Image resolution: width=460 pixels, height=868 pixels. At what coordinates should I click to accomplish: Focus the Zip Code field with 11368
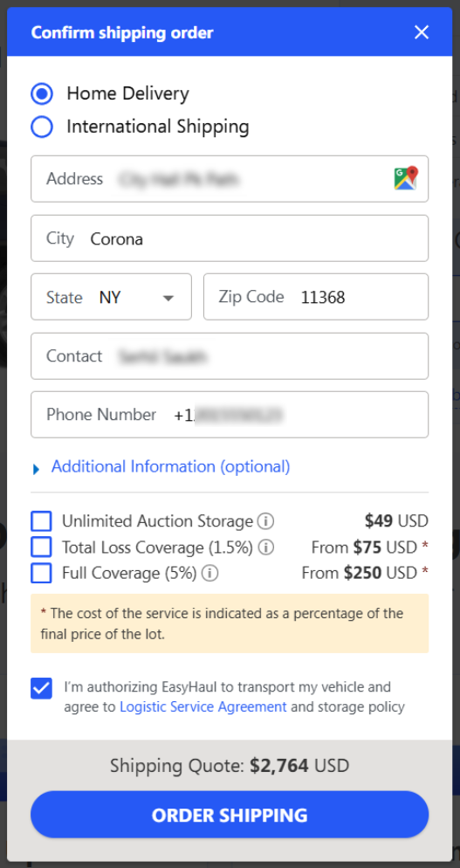pyautogui.click(x=316, y=297)
